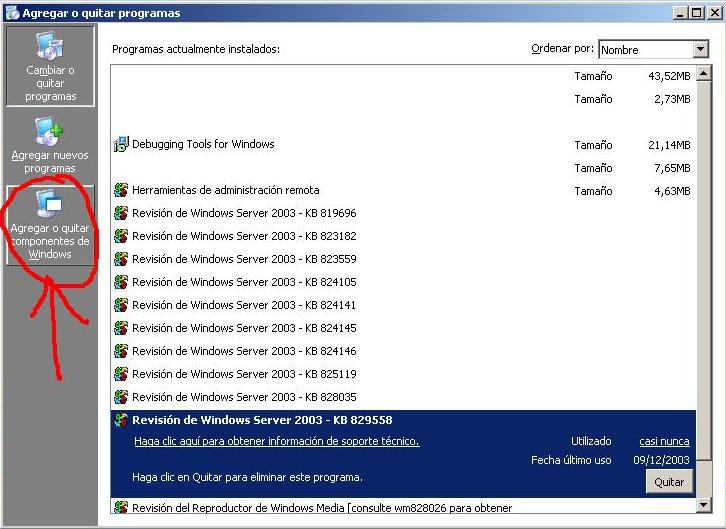The width and height of the screenshot is (726, 529).
Task: Click icon beside Herramientas de administración remota
Action: [x=121, y=190]
